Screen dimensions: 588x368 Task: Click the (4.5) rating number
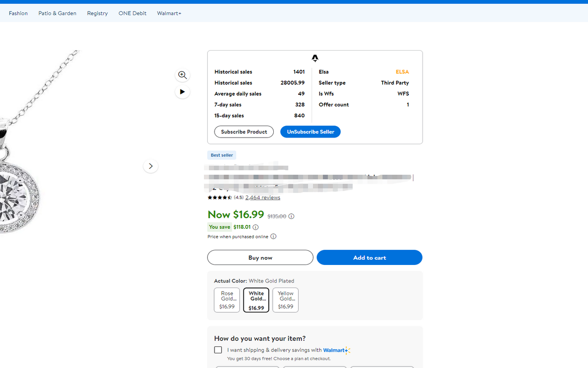tap(239, 197)
